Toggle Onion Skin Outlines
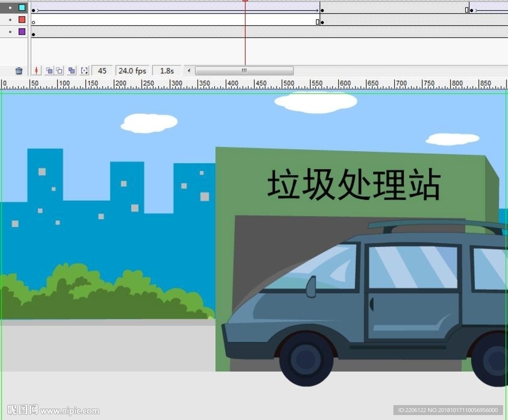The image size is (508, 420). (60, 70)
